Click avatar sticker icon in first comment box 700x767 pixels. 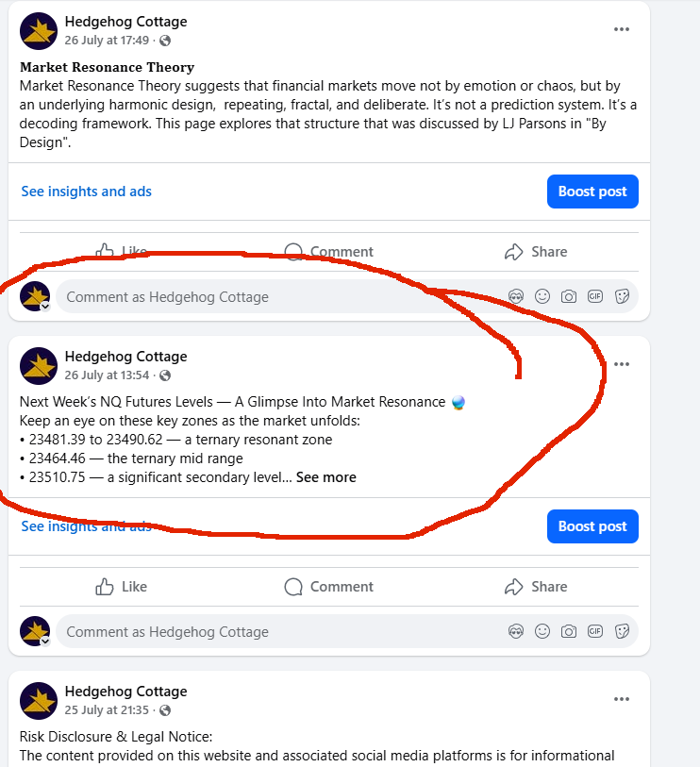pos(516,296)
